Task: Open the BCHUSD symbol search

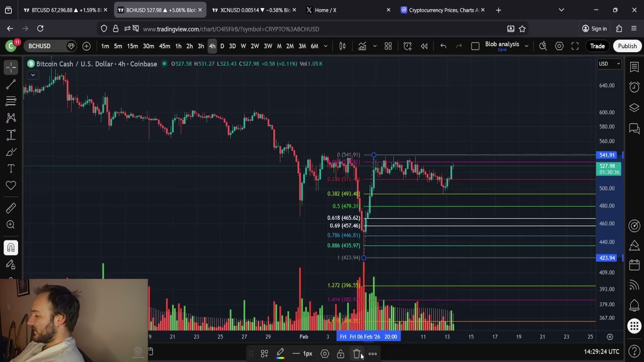Action: coord(39,46)
